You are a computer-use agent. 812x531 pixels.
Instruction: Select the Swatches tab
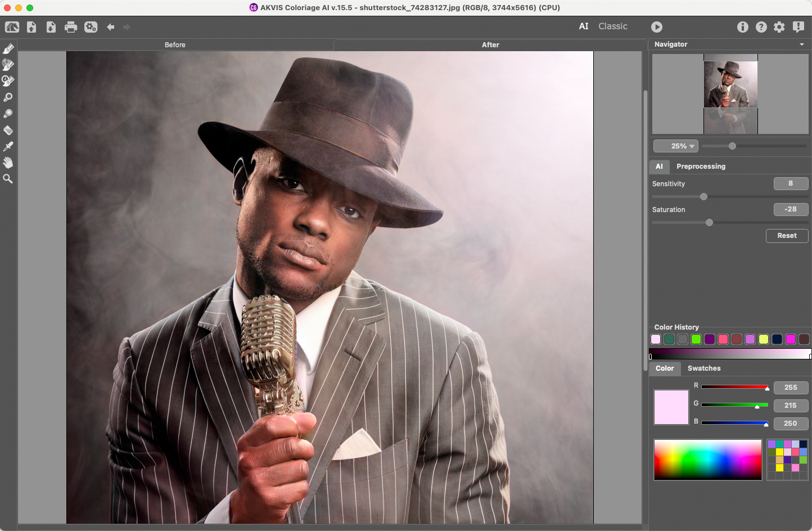(x=704, y=368)
